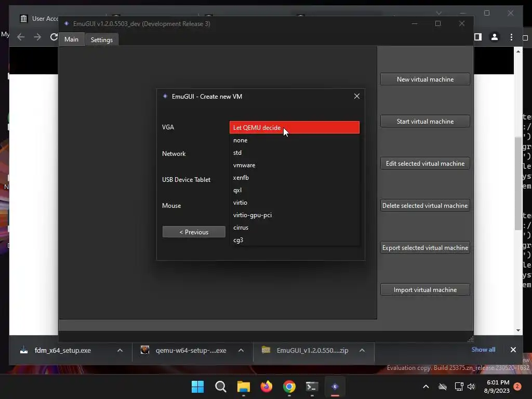Image resolution: width=532 pixels, height=399 pixels.
Task: Pick 'virtio' from the list
Action: click(x=294, y=203)
